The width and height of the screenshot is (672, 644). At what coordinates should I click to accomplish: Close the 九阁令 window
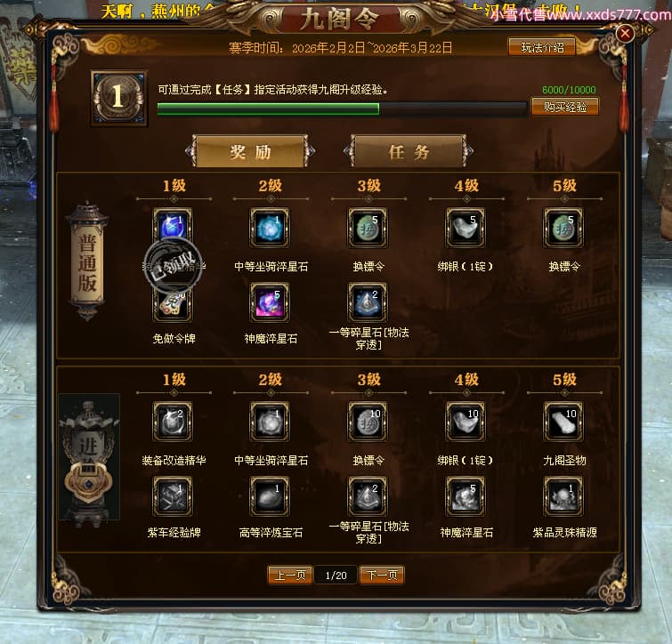coord(625,33)
